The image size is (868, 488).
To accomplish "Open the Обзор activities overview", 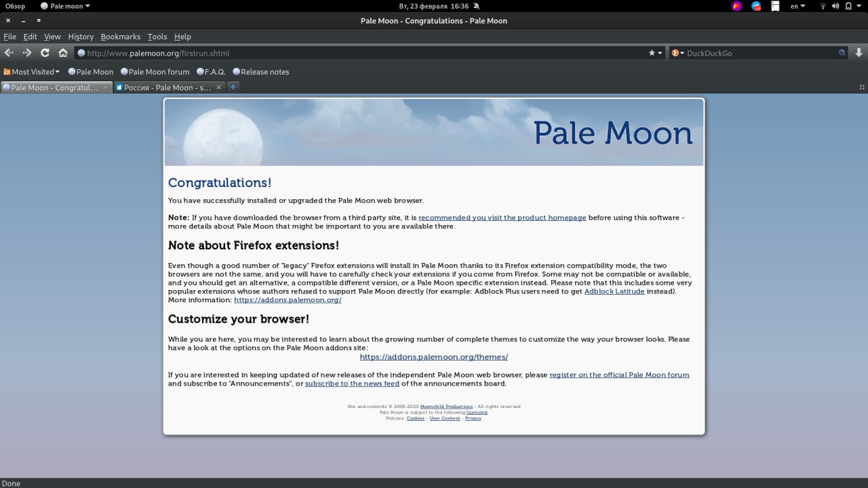I will [x=15, y=6].
